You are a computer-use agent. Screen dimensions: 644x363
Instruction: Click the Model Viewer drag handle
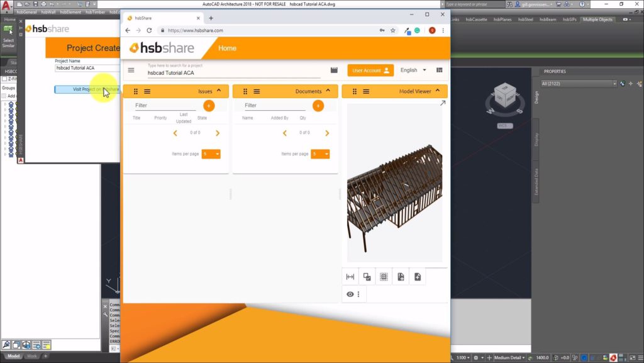click(x=355, y=91)
